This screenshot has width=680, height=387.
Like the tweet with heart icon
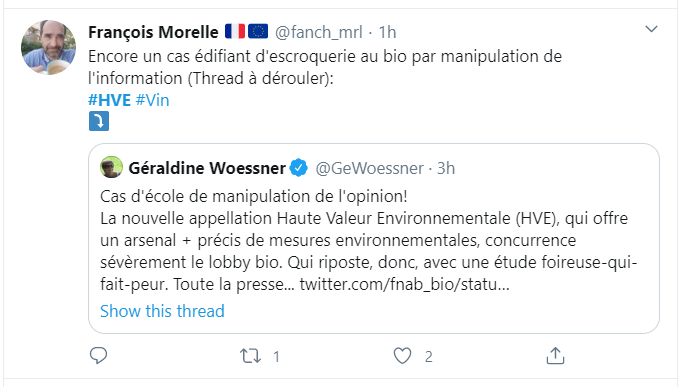pyautogui.click(x=402, y=356)
